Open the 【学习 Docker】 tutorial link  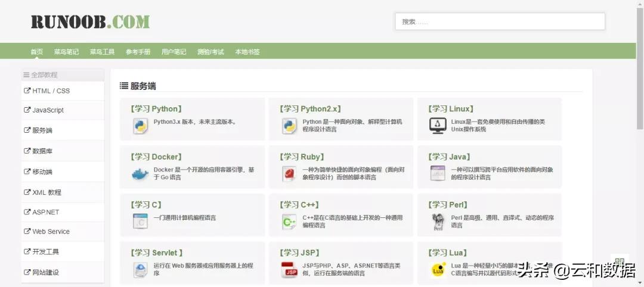click(156, 157)
